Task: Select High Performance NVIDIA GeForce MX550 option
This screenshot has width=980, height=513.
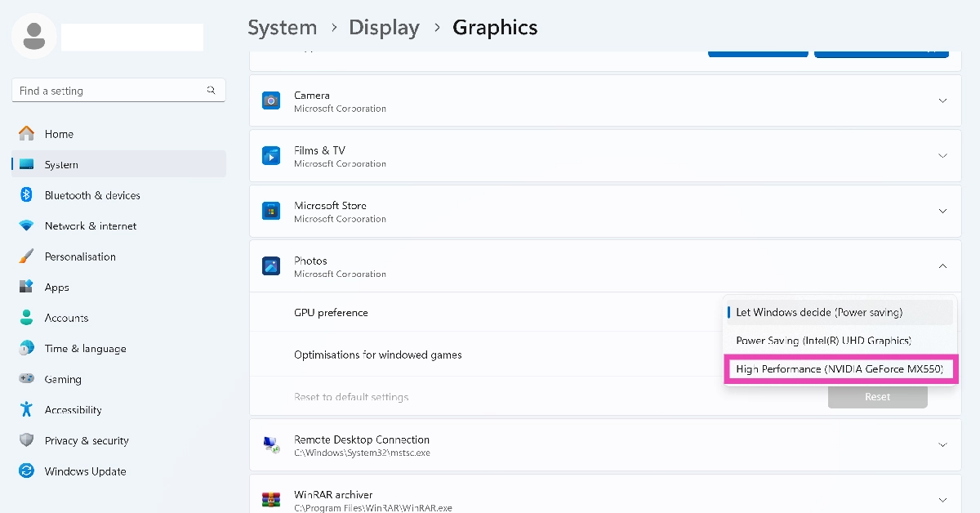Action: click(x=840, y=369)
